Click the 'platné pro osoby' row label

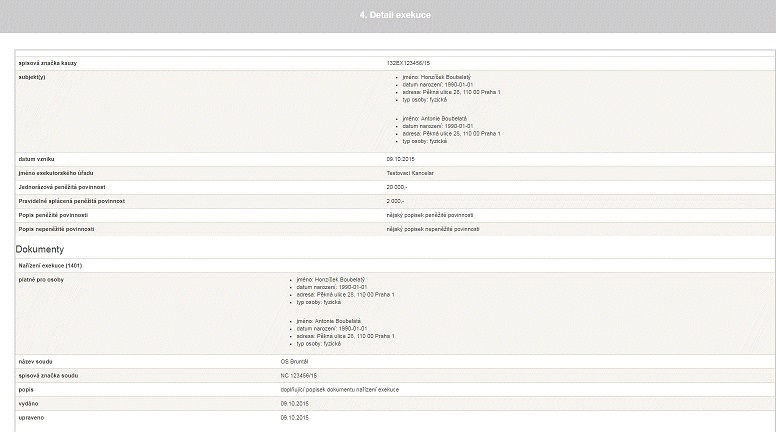41,279
